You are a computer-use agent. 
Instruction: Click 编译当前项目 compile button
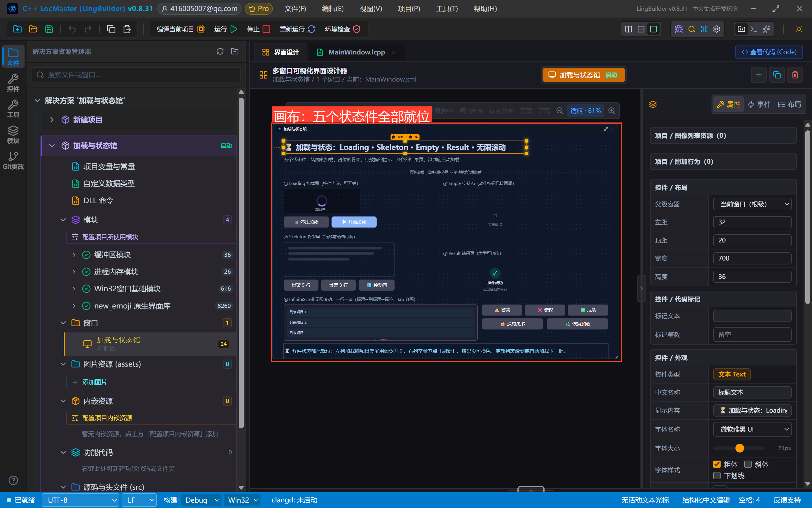coord(181,29)
